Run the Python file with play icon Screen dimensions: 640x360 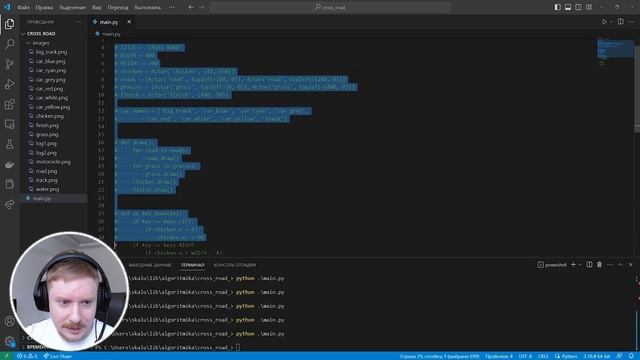pos(604,22)
